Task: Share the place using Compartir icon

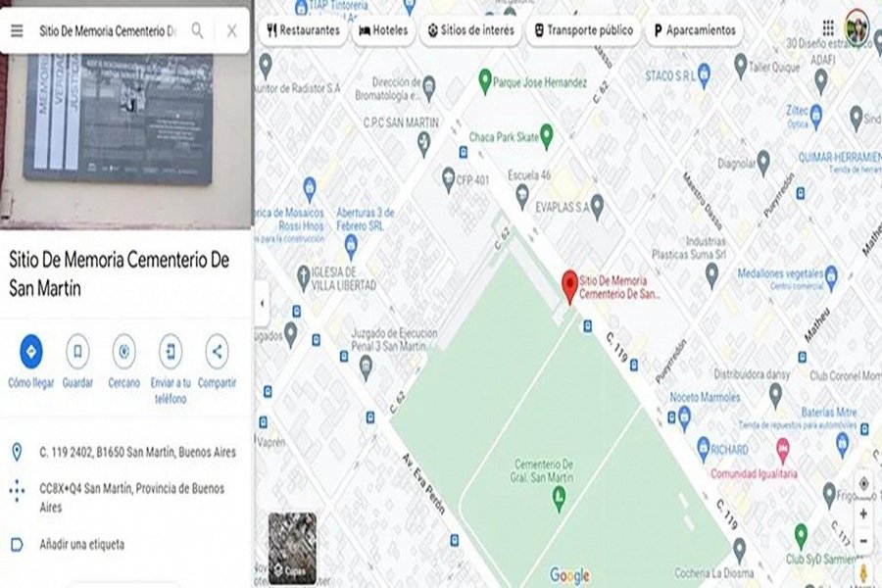Action: click(218, 351)
